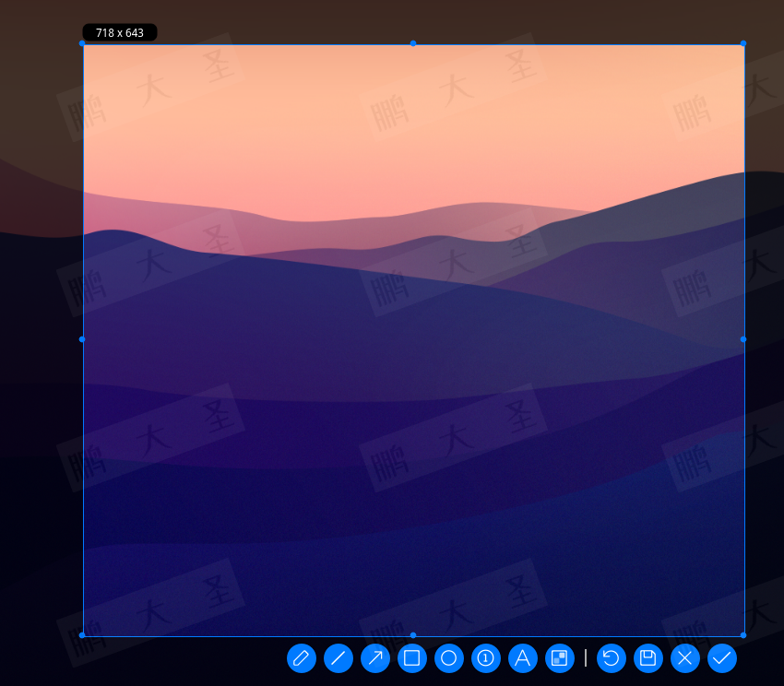Click the bottom-right selection corner handle
Image resolution: width=784 pixels, height=686 pixels.
pyautogui.click(x=743, y=635)
